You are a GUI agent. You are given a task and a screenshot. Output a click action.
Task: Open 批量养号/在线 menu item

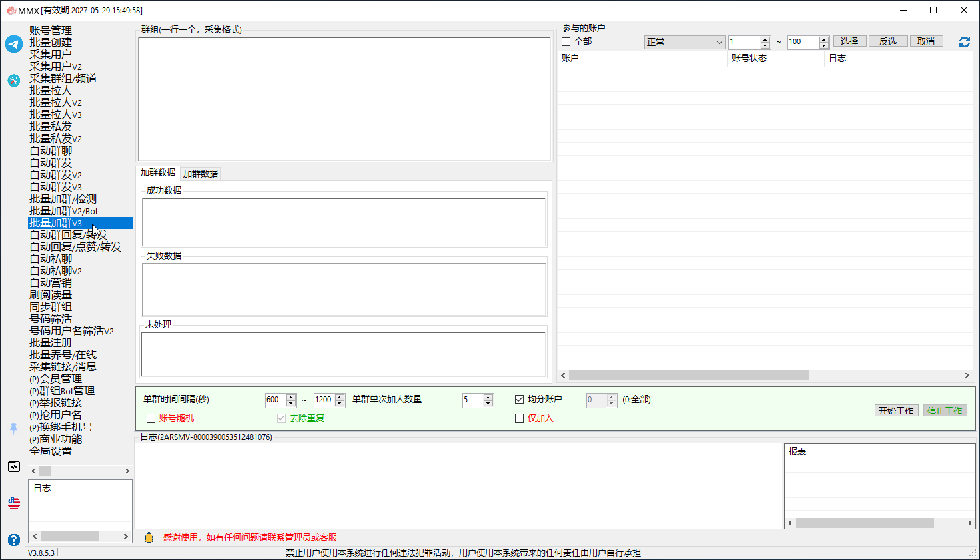point(63,354)
